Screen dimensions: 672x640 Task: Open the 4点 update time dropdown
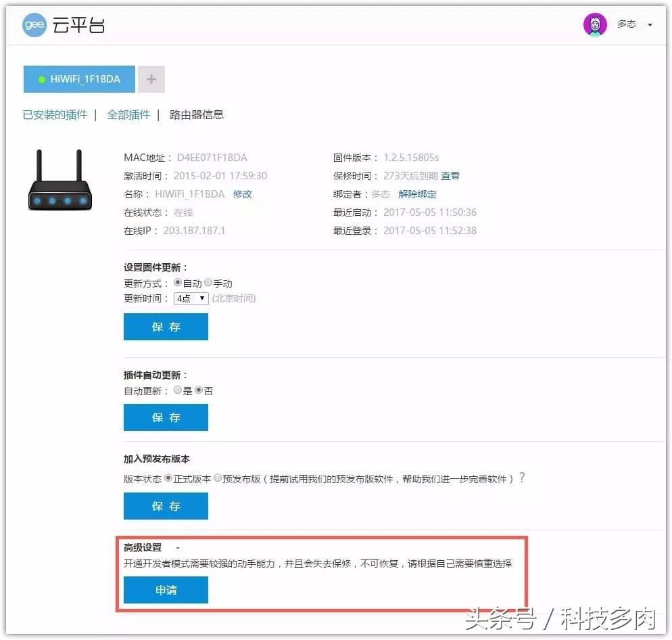[x=190, y=298]
